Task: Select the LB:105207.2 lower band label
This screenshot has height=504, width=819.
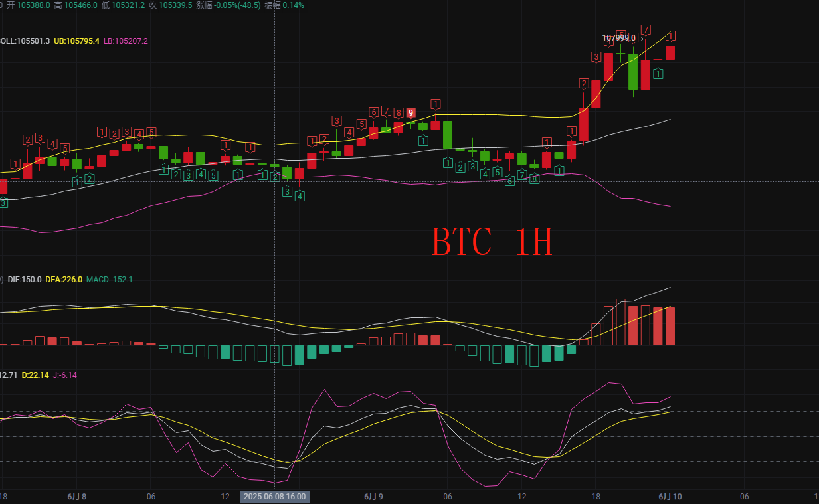Action: (x=126, y=41)
